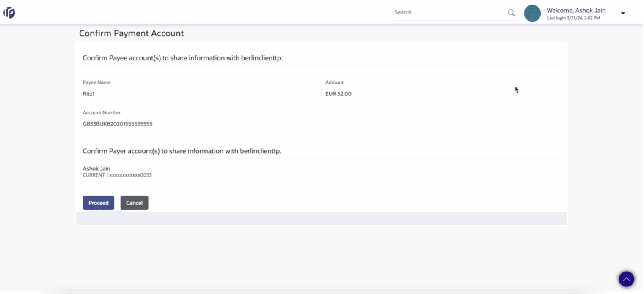Click the bank logo icon
This screenshot has width=644, height=294.
click(x=9, y=13)
